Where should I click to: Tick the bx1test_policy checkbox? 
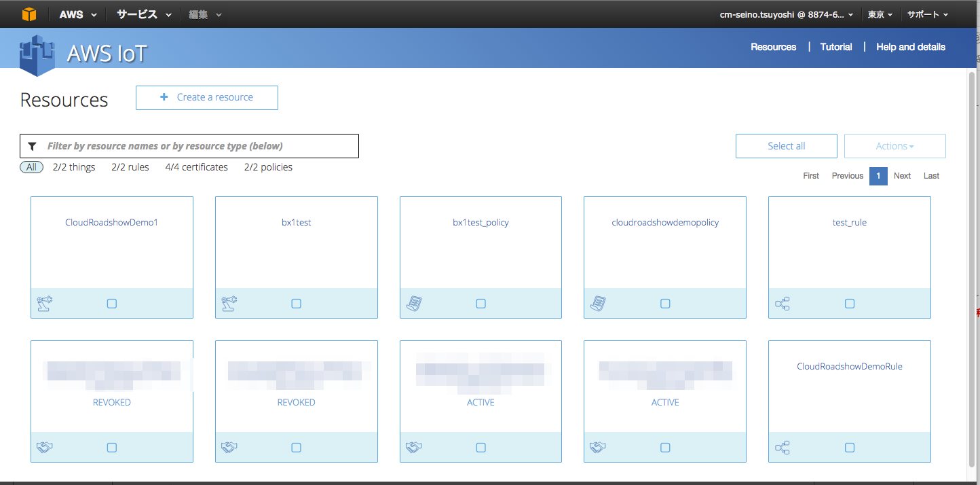(x=481, y=304)
